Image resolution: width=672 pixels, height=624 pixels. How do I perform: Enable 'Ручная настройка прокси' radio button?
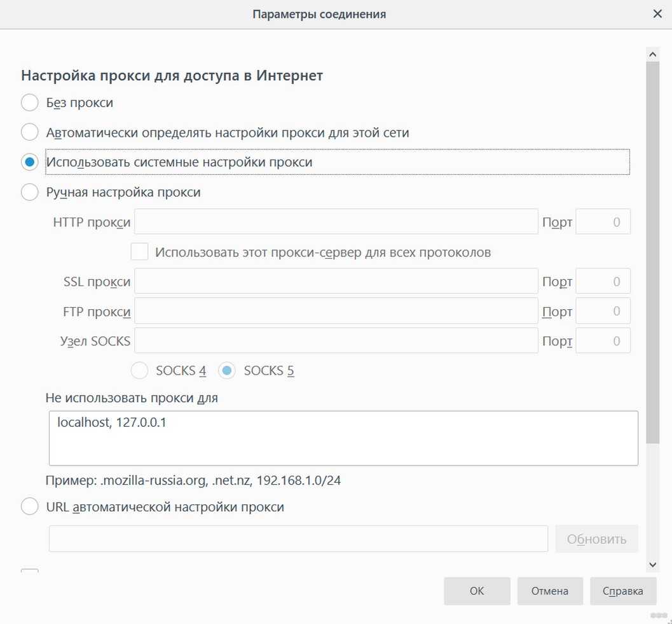coord(30,192)
